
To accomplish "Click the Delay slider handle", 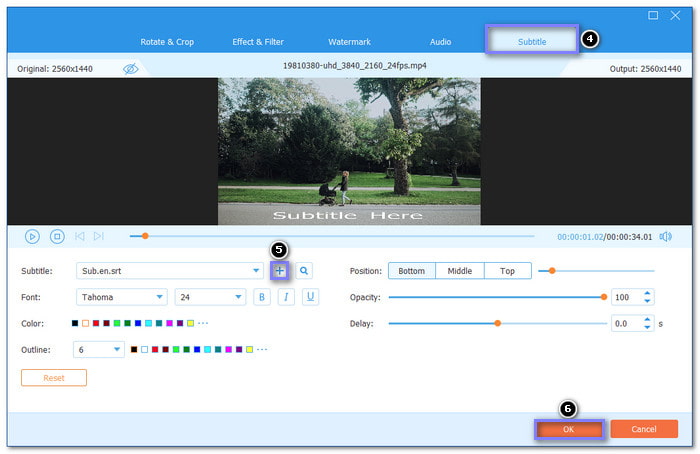I will coord(498,323).
